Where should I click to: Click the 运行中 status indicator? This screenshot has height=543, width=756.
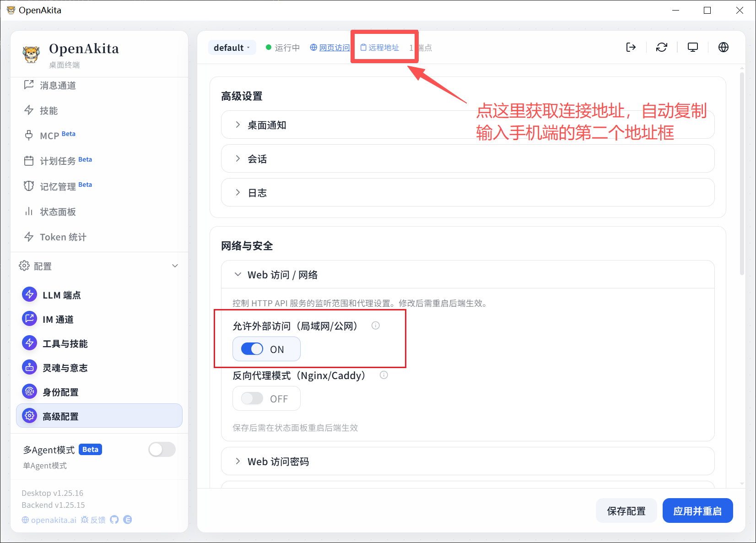(283, 48)
